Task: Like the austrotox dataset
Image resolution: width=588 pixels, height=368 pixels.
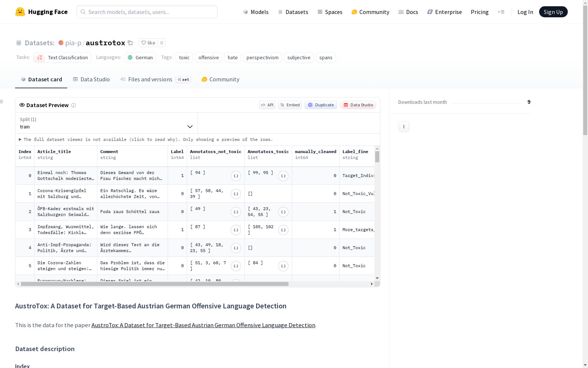Action: coord(148,43)
